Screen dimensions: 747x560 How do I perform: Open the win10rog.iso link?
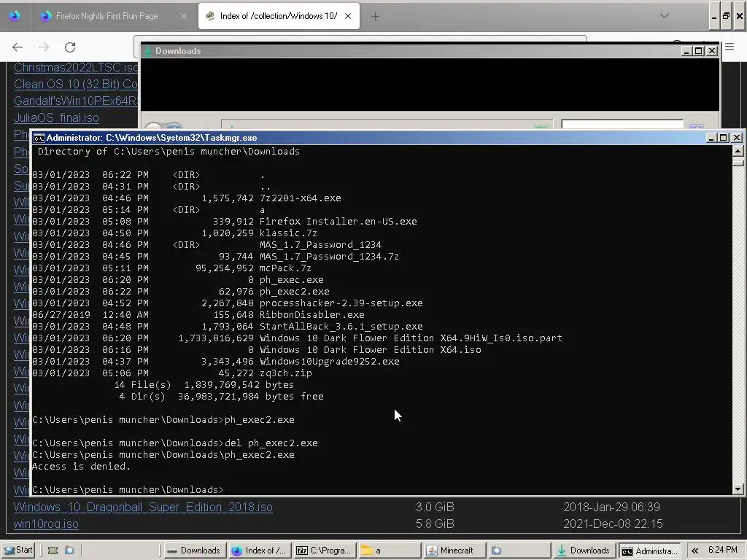pyautogui.click(x=46, y=524)
